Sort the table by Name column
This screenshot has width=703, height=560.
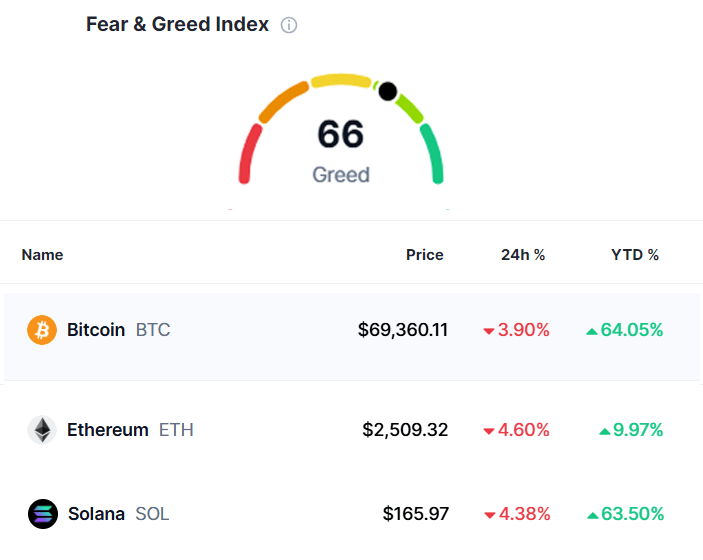[42, 255]
